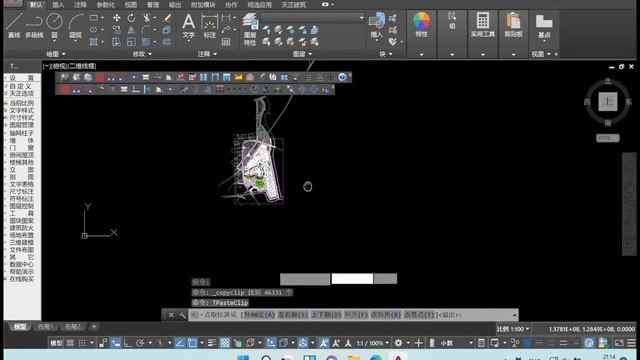The width and height of the screenshot is (640, 360).
Task: Open 图层管理 in the sidebar menu
Action: [22, 125]
